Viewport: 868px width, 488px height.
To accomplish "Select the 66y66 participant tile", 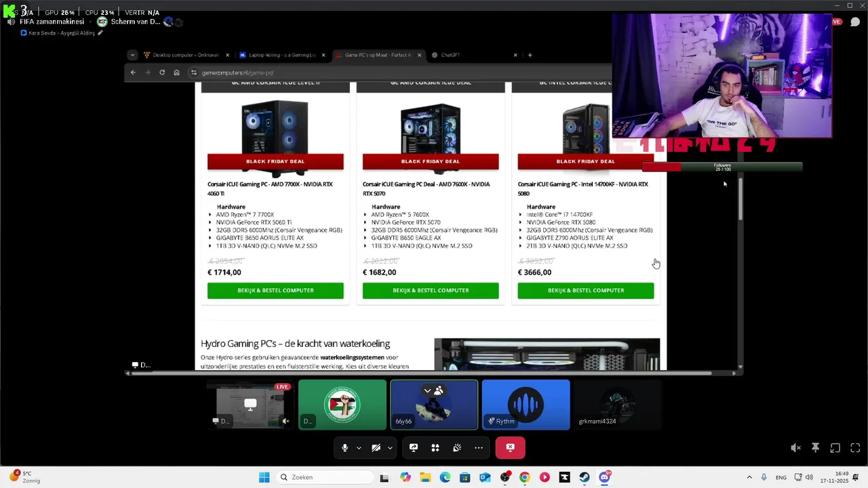I will (434, 405).
